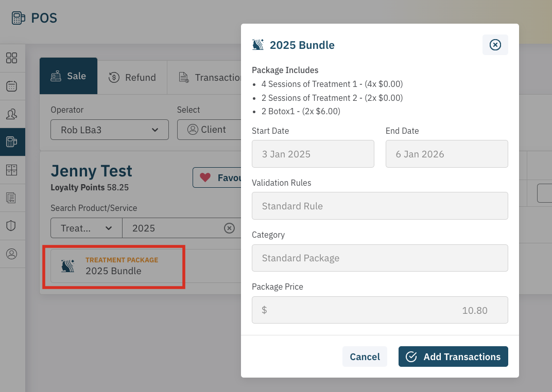Click the Add Transactions button

tap(453, 357)
